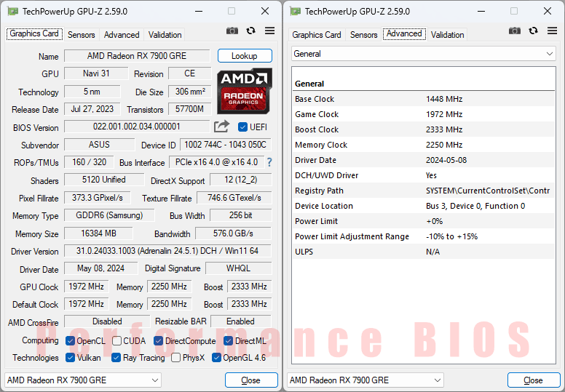Screen dimensions: 565x392
Task: Click the BIOS share/export arrow icon
Action: coord(221,127)
